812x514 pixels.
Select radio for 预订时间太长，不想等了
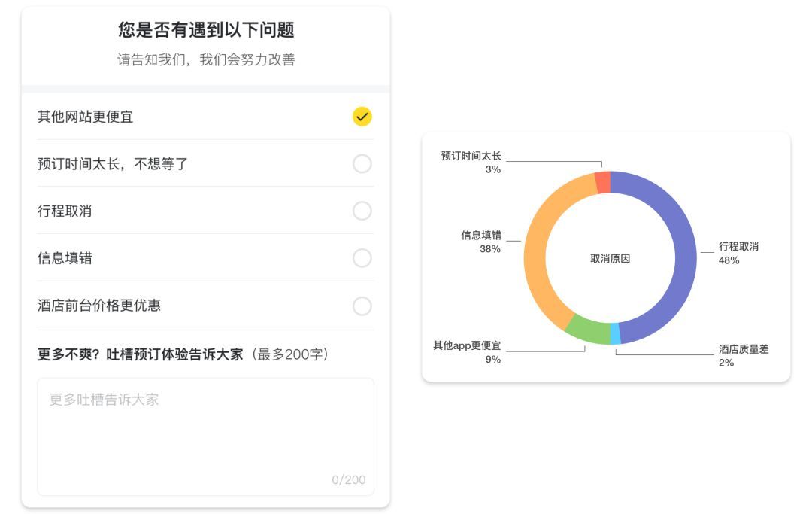[x=362, y=164]
